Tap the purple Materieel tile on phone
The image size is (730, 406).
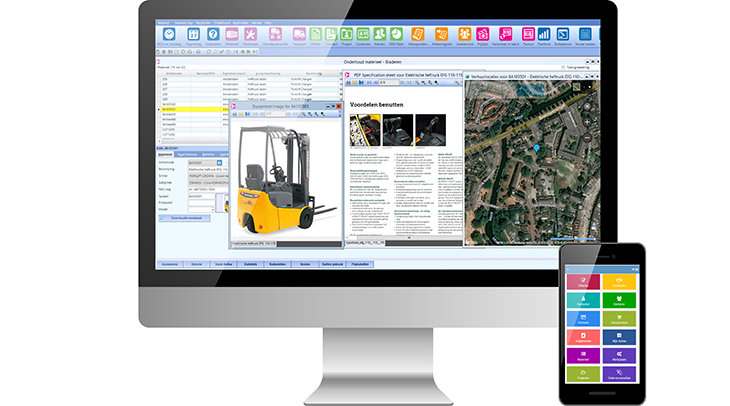tap(583, 356)
